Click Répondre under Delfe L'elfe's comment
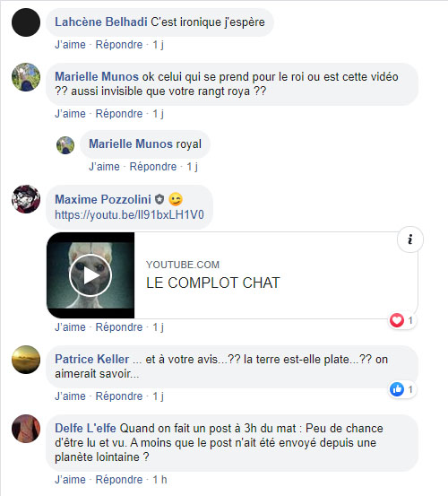The image size is (448, 496). click(119, 480)
